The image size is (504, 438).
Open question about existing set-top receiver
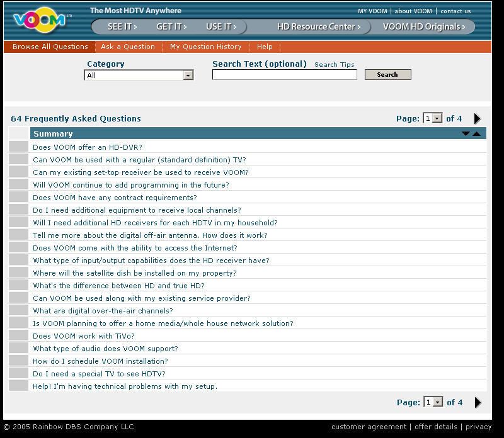pos(140,172)
